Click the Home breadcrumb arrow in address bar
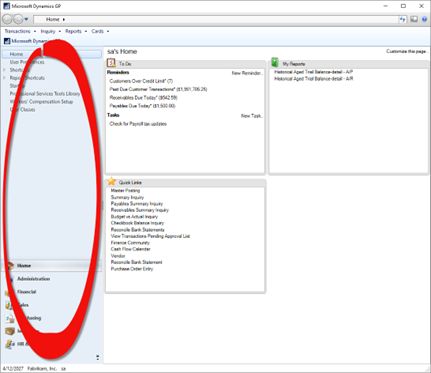 (64, 20)
